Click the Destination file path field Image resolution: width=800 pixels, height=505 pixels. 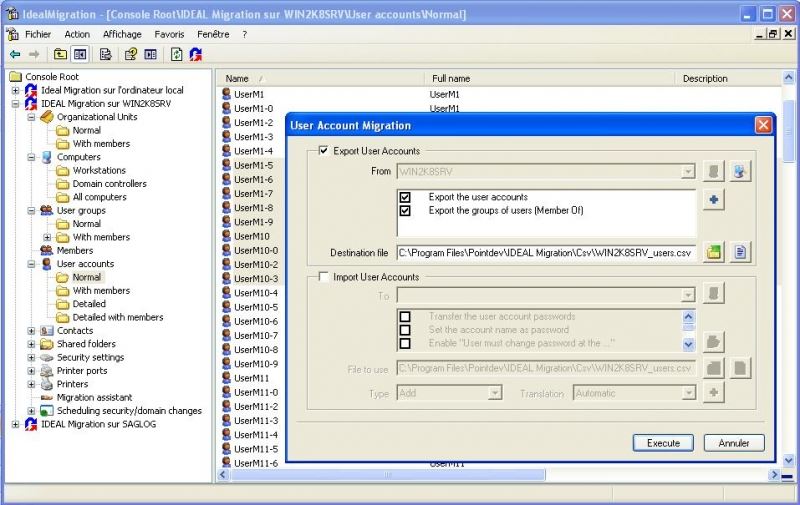(545, 253)
